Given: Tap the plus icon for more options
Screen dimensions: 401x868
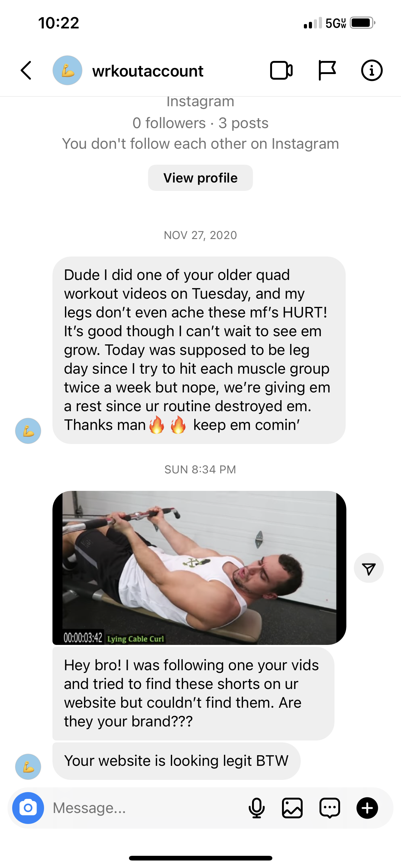Looking at the screenshot, I should (367, 808).
